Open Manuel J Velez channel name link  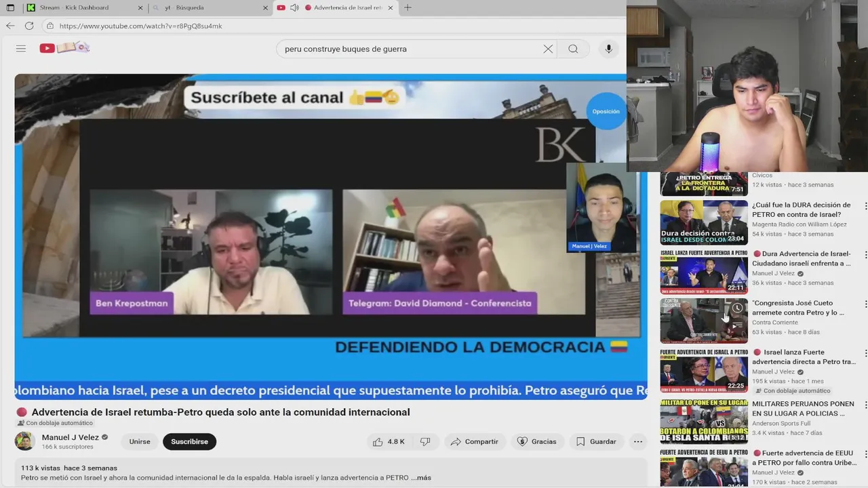71,438
